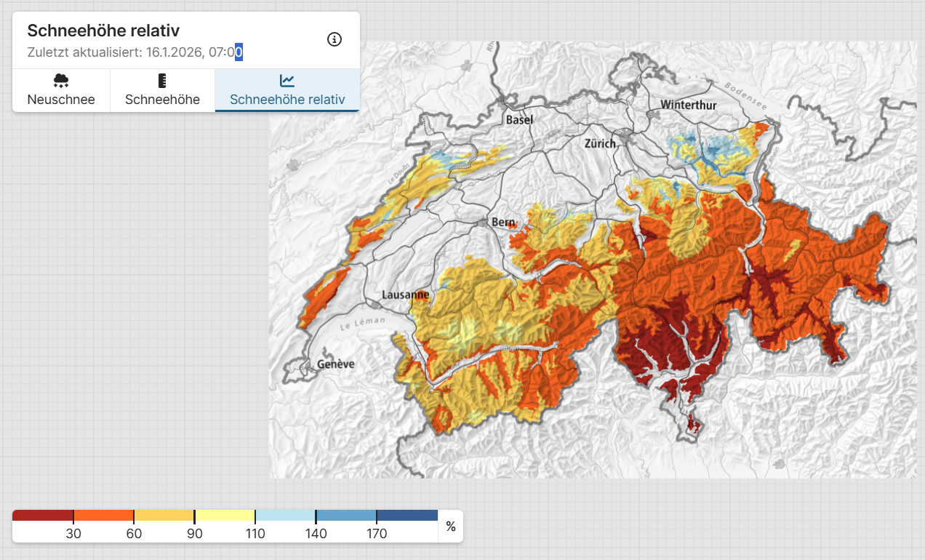This screenshot has width=925, height=560.
Task: Open the Neuschnee tab
Action: tap(61, 91)
